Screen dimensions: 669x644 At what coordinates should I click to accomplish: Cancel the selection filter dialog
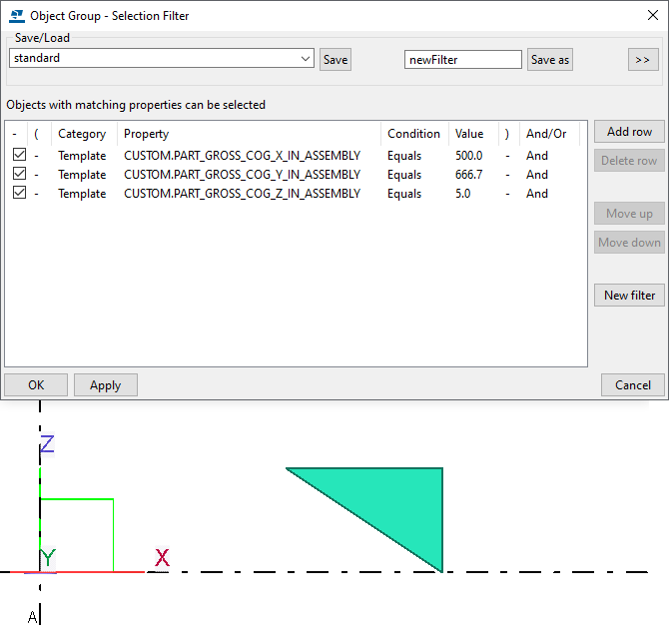point(632,385)
